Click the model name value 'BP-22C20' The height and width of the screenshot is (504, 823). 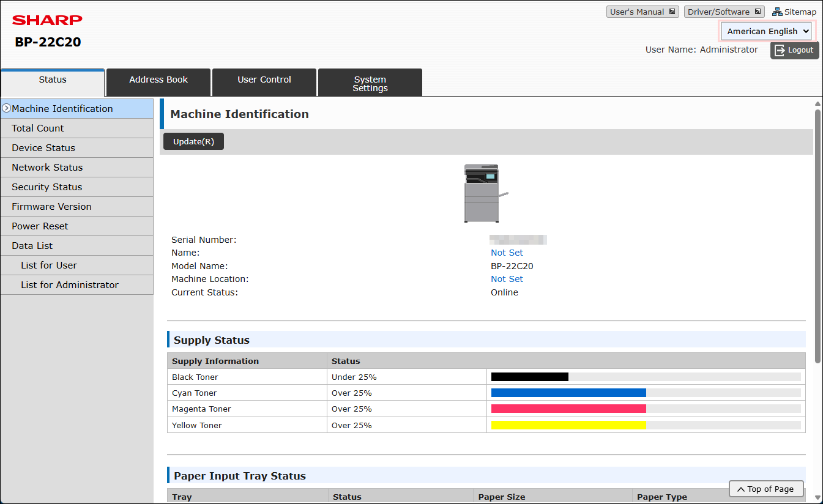(512, 266)
